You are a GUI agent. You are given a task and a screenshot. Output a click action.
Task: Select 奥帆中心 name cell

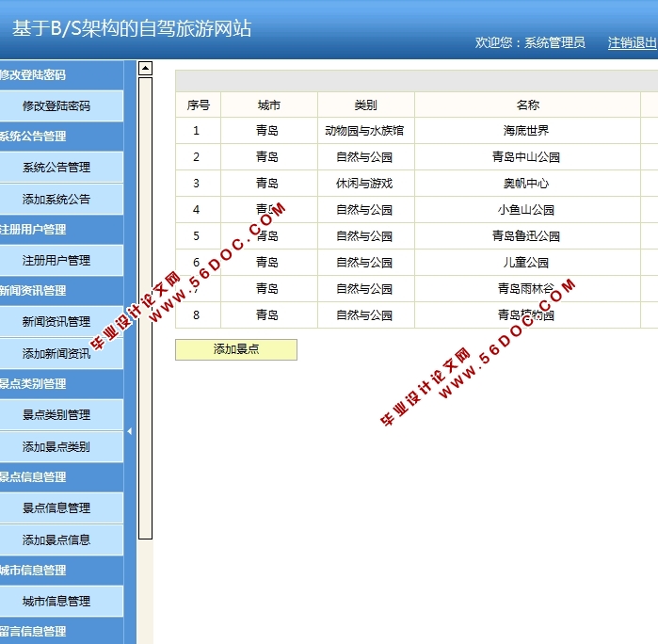[x=526, y=184]
